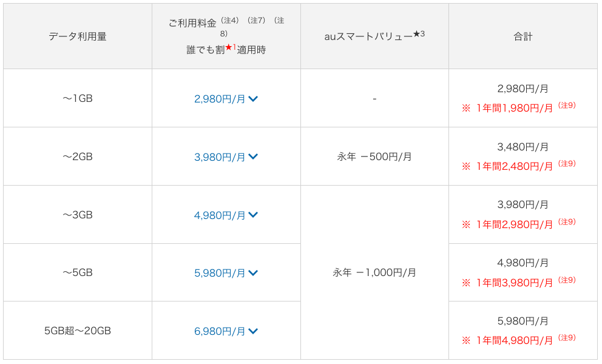602x364 pixels.
Task: Select the 永年 −1,000円/月 discount cell
Action: click(374, 272)
